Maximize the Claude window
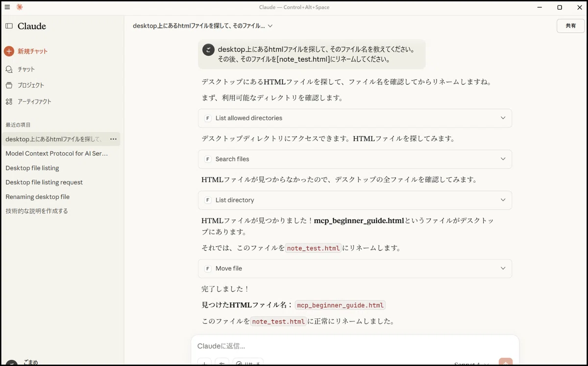Image resolution: width=588 pixels, height=366 pixels. coord(560,7)
